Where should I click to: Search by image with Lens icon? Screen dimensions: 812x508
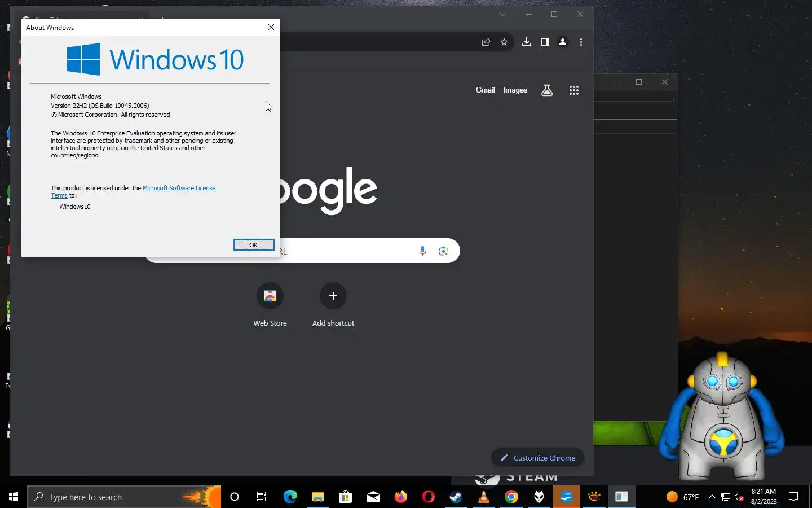(x=443, y=251)
